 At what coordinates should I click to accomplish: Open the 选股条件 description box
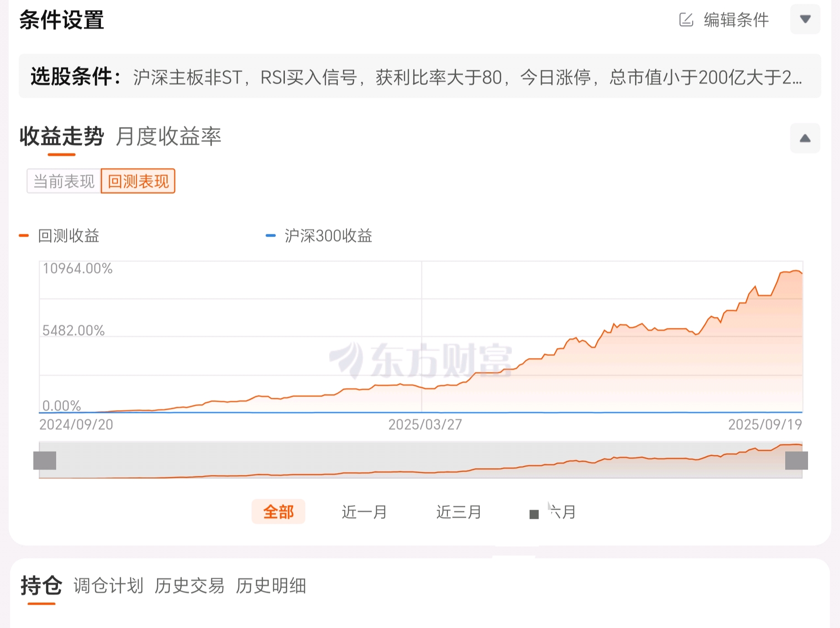(x=420, y=77)
